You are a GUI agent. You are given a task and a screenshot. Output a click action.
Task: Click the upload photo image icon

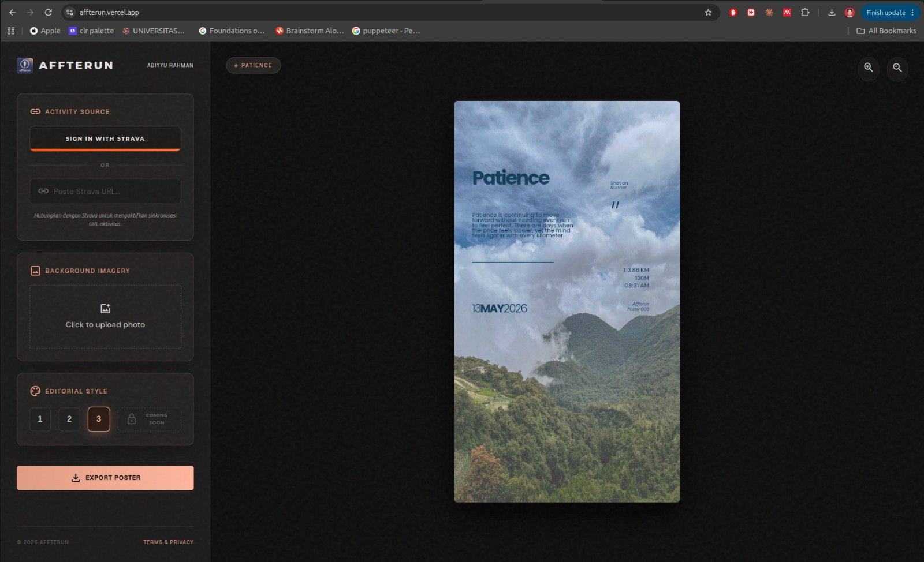[x=105, y=309]
